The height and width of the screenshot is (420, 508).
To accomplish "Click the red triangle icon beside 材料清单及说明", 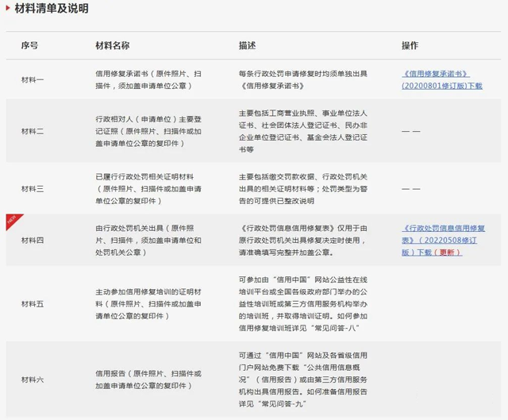I will point(9,9).
